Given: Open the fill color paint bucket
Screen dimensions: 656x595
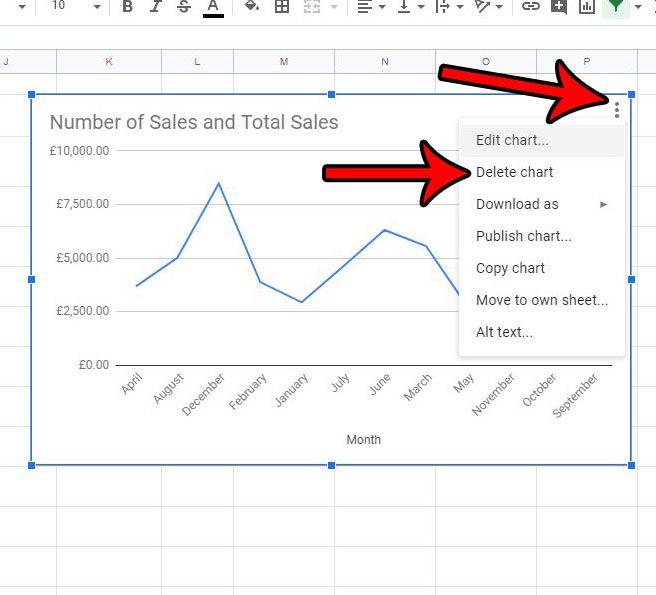Looking at the screenshot, I should [x=252, y=7].
